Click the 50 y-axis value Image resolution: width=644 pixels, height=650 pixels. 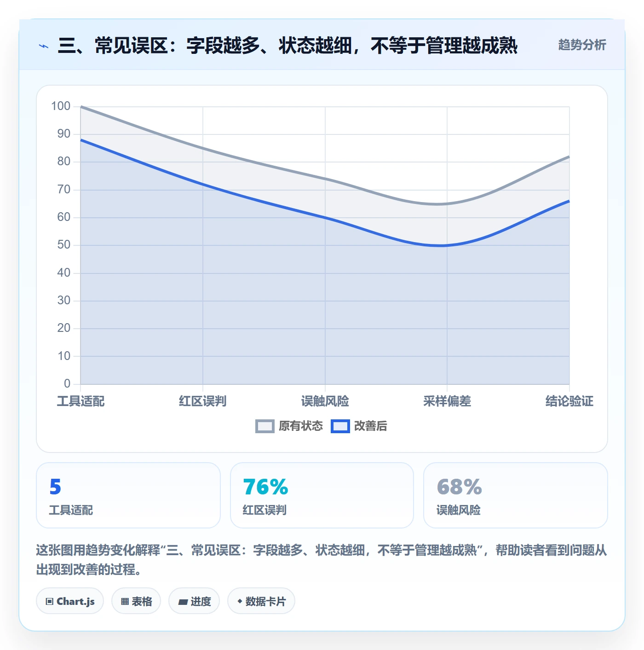pyautogui.click(x=64, y=245)
